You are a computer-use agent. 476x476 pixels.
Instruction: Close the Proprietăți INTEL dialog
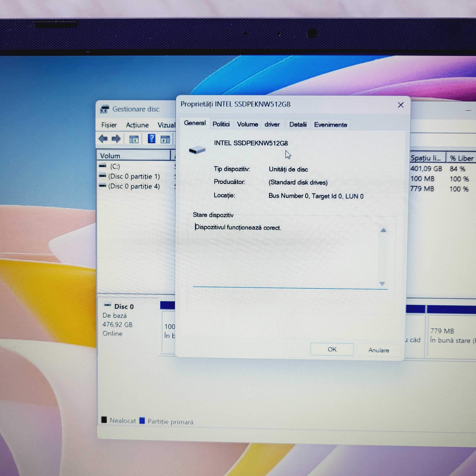[401, 105]
